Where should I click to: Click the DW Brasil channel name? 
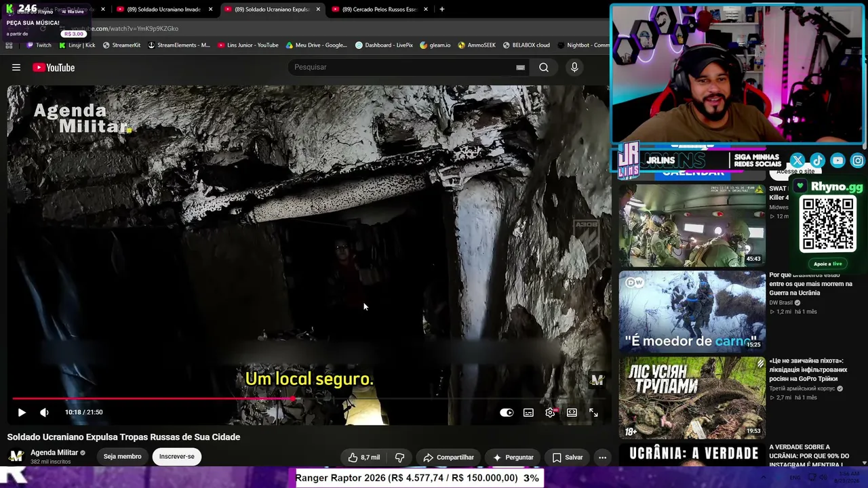click(x=781, y=303)
